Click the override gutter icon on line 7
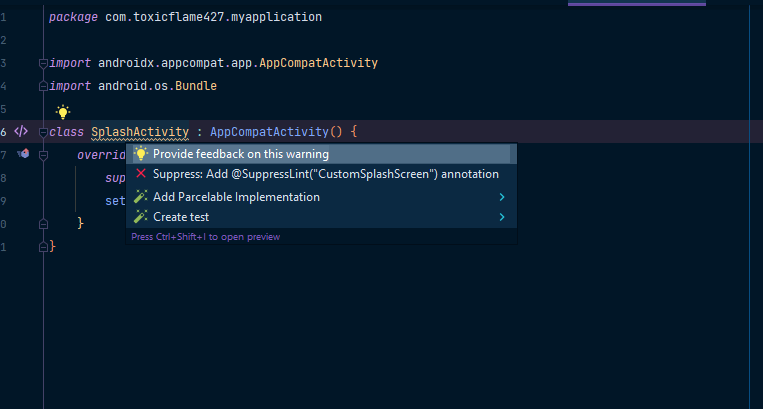 (23, 154)
